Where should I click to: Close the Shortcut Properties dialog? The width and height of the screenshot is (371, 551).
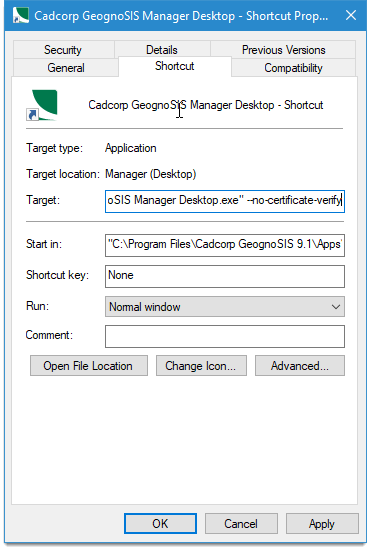351,15
